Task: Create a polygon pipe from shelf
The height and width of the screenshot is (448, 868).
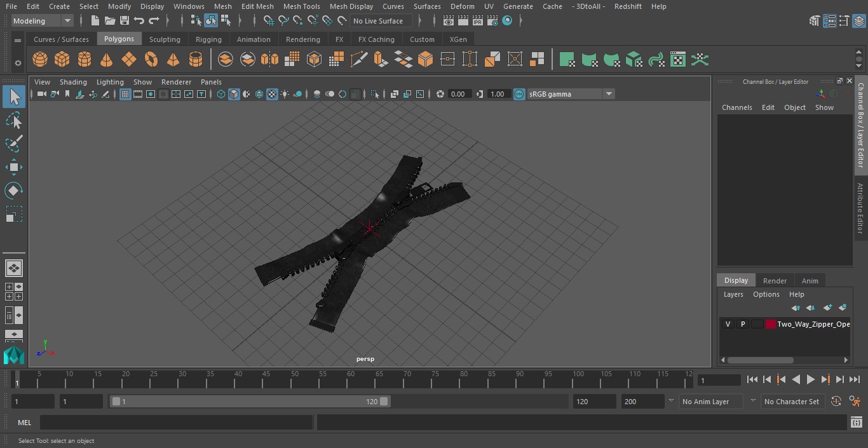Action: pyautogui.click(x=196, y=60)
